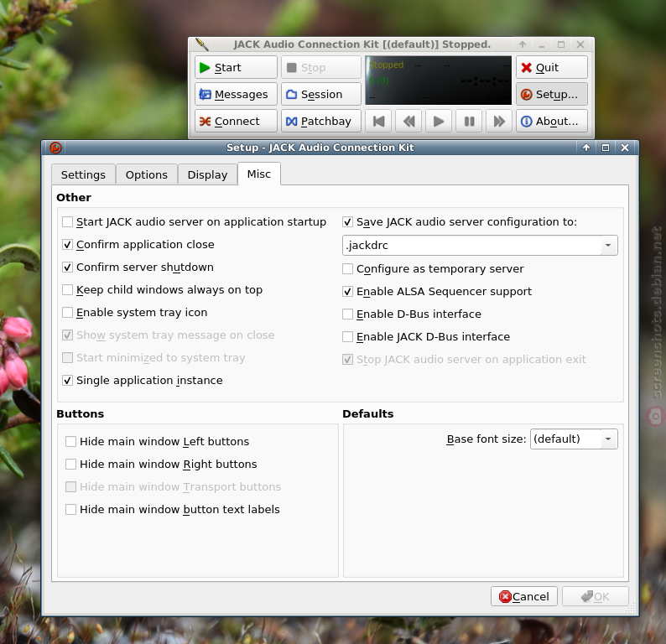Screen dimensions: 666x644
Task: Open the Patchbay window
Action: [321, 121]
